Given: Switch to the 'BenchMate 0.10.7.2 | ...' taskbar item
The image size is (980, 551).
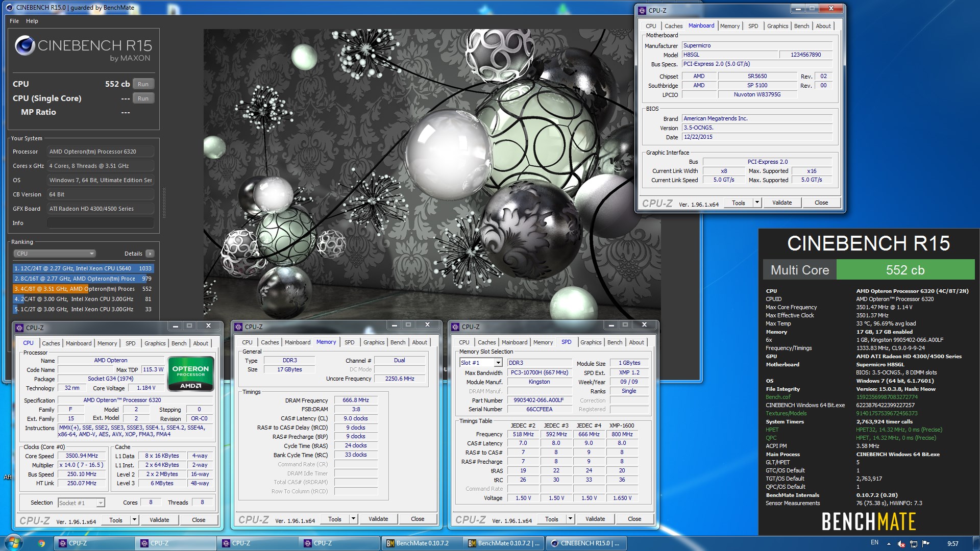Looking at the screenshot, I should tap(503, 543).
